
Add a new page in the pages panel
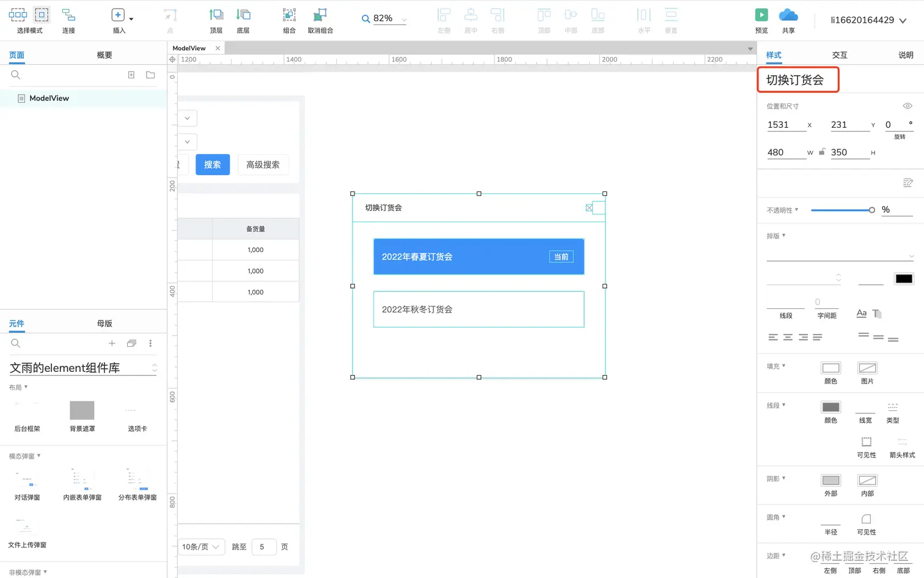tap(131, 75)
